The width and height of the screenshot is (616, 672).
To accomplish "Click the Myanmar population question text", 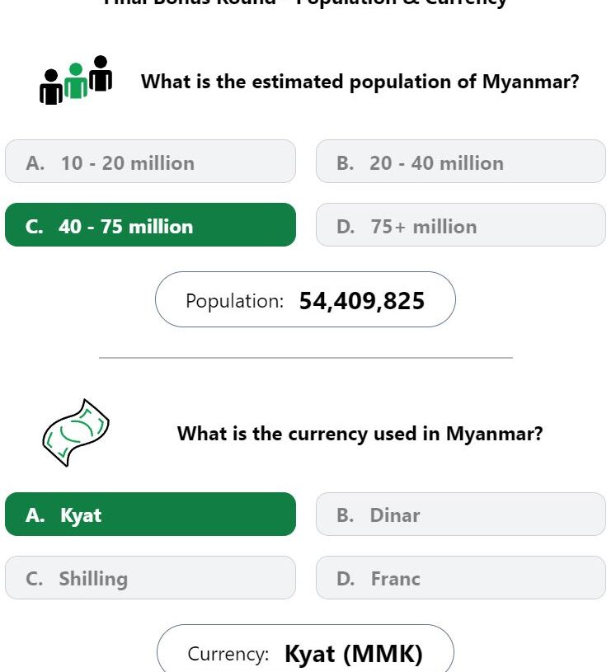I will (360, 82).
